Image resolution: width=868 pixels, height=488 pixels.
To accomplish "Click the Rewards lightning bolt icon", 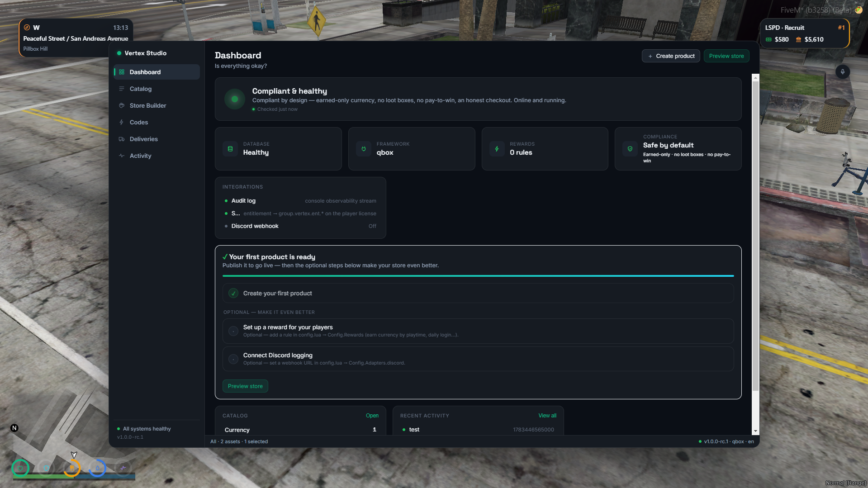I will (x=497, y=149).
